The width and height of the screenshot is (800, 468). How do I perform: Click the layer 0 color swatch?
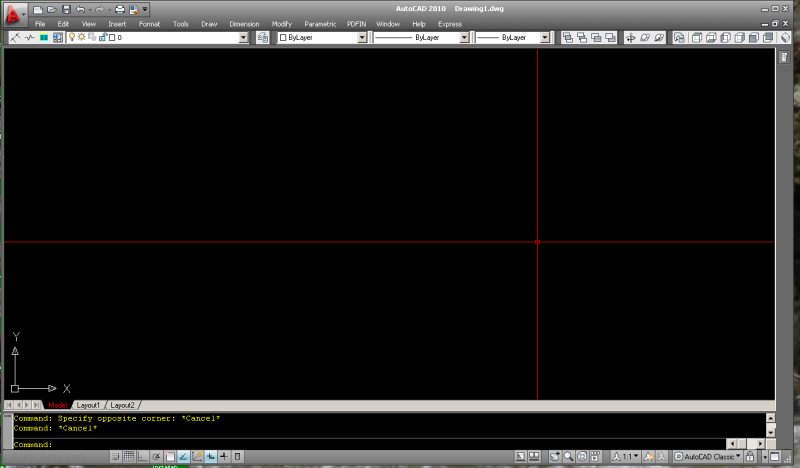point(112,37)
